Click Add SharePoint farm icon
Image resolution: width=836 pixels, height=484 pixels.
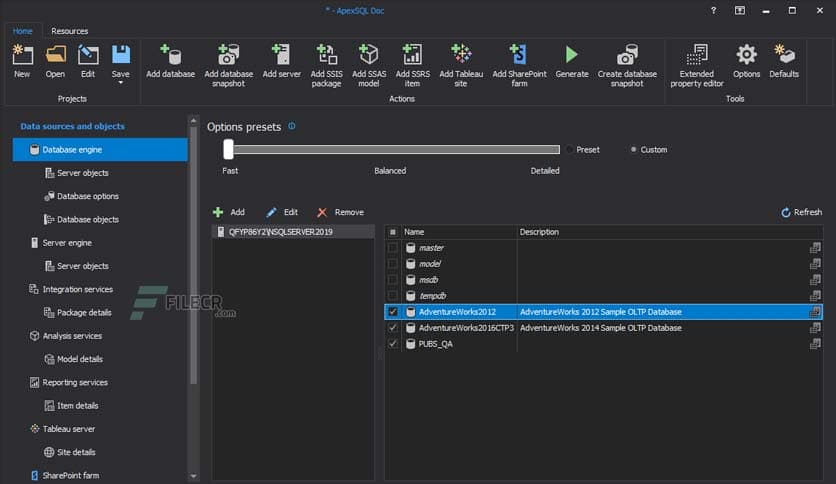pos(519,66)
